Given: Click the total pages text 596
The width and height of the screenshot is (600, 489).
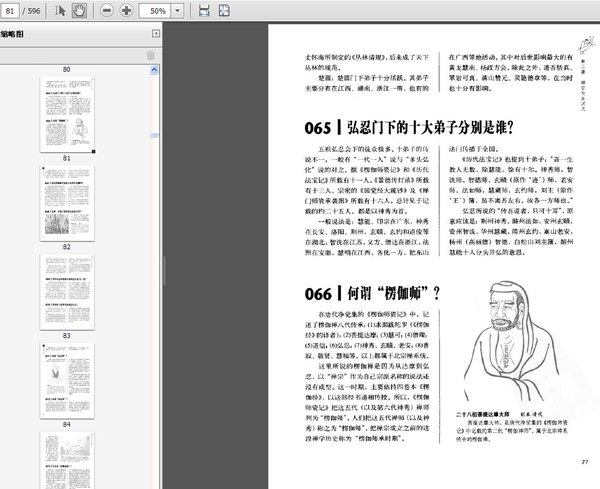Looking at the screenshot, I should [34, 11].
